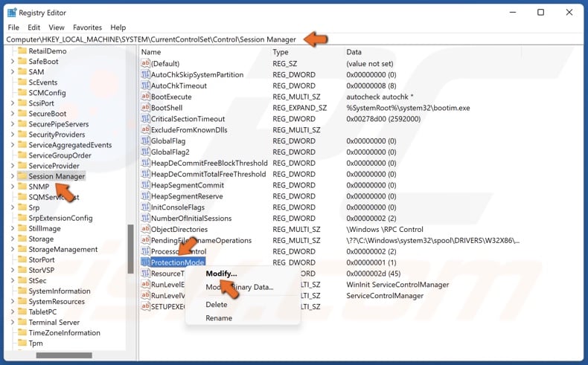Viewport: 588px width, 365px height.
Task: Click the BootShell string value icon
Action: click(x=145, y=108)
